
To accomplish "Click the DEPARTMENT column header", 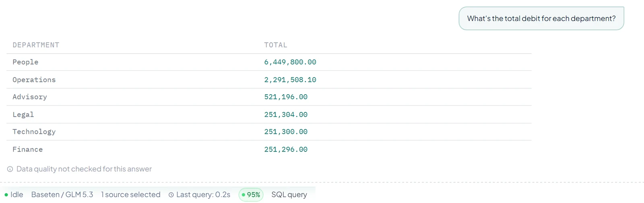I will (x=36, y=45).
